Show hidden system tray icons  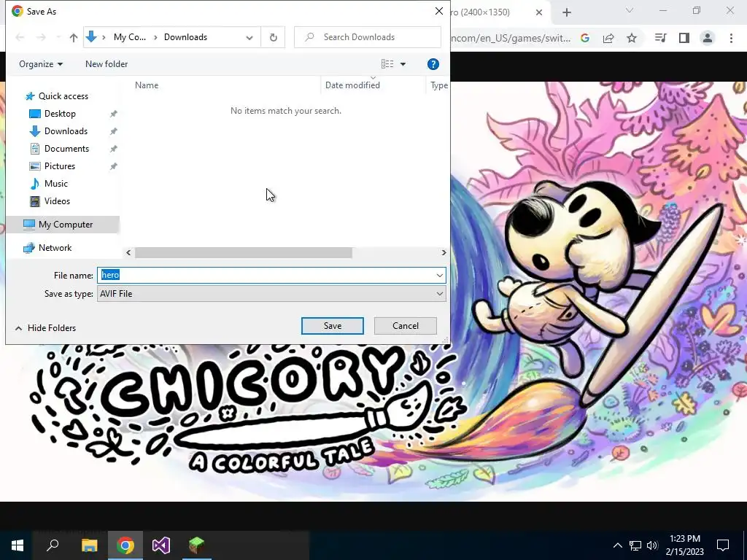pyautogui.click(x=617, y=545)
